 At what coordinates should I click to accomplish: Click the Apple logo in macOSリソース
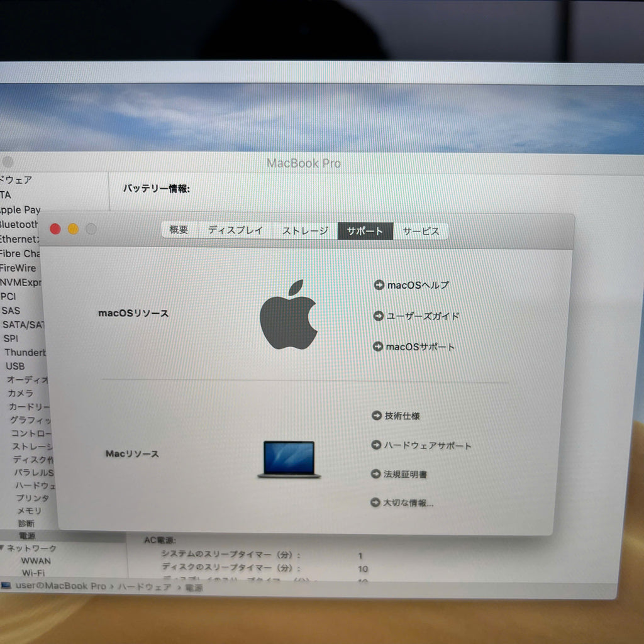(289, 314)
